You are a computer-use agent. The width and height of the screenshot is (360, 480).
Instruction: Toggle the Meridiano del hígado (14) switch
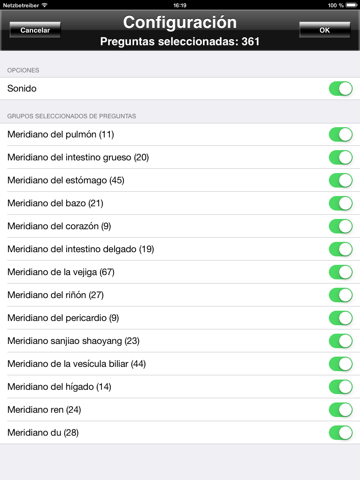(x=341, y=387)
